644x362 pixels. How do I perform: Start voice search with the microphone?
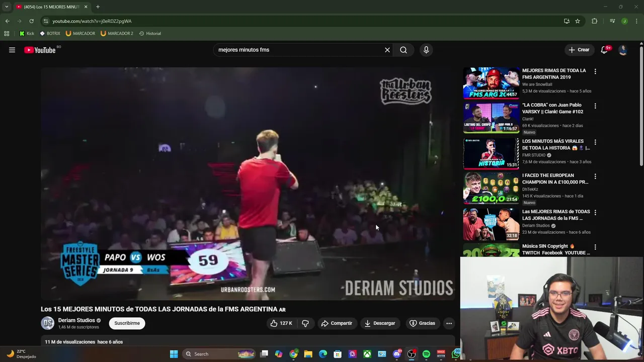coord(426,50)
